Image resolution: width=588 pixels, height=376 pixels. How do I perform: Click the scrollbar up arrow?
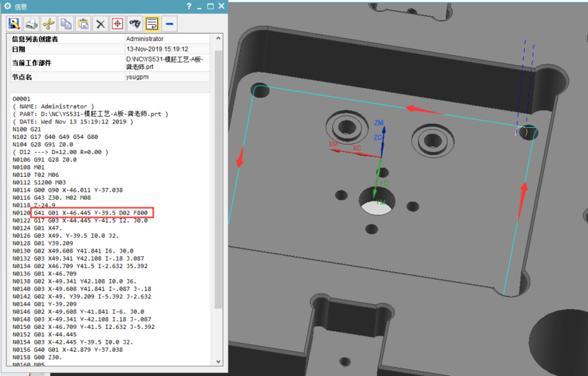(218, 38)
